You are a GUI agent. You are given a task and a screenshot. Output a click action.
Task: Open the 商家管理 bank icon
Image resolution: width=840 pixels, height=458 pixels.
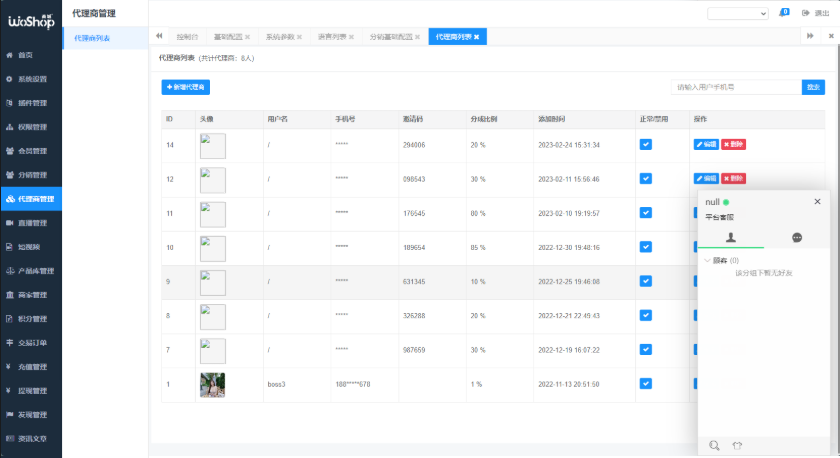(9, 295)
